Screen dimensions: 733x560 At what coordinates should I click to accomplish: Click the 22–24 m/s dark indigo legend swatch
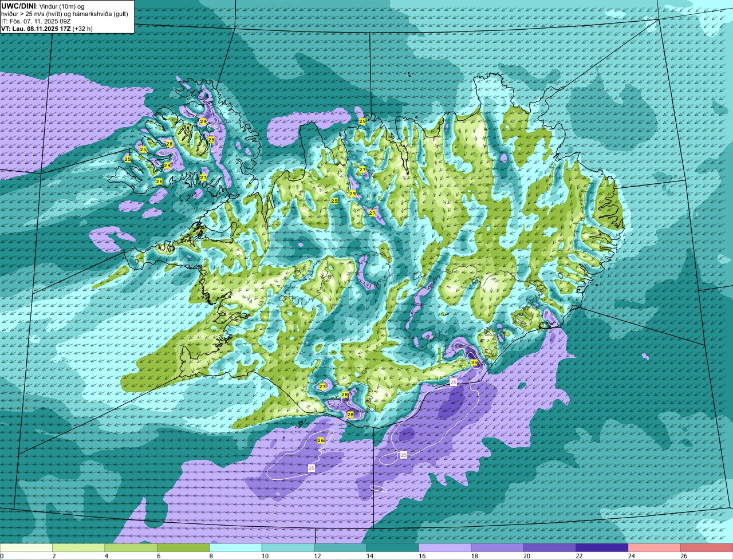point(602,547)
